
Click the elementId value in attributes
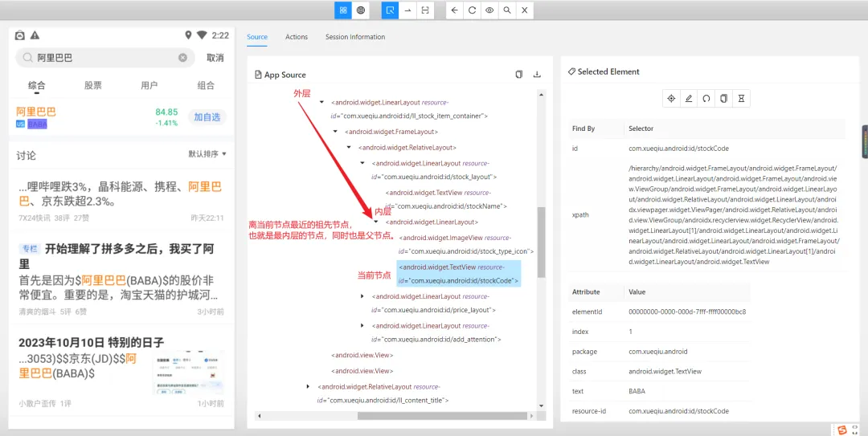687,312
